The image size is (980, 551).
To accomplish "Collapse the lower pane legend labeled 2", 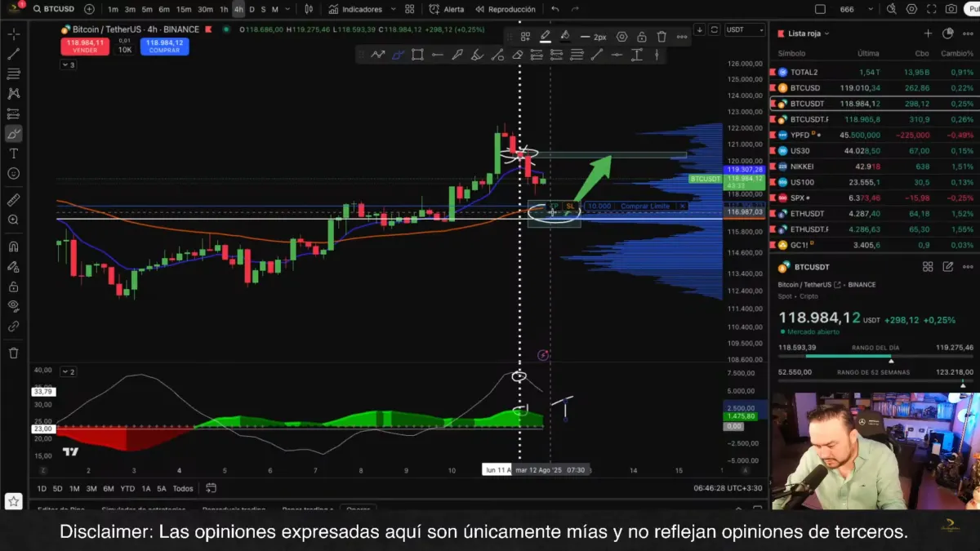I will [69, 371].
